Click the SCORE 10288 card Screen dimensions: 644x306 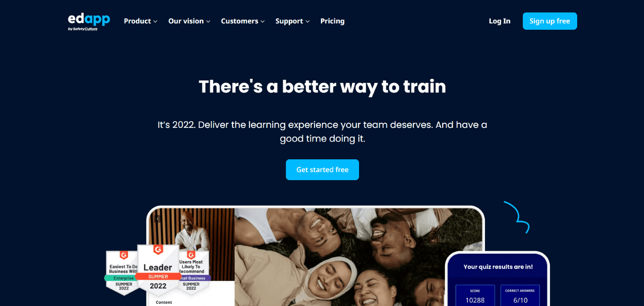(475, 296)
